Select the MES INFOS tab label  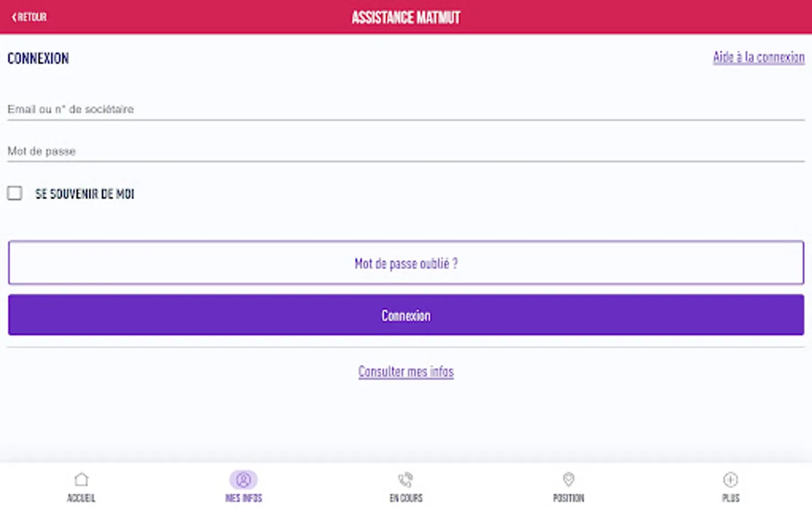244,498
